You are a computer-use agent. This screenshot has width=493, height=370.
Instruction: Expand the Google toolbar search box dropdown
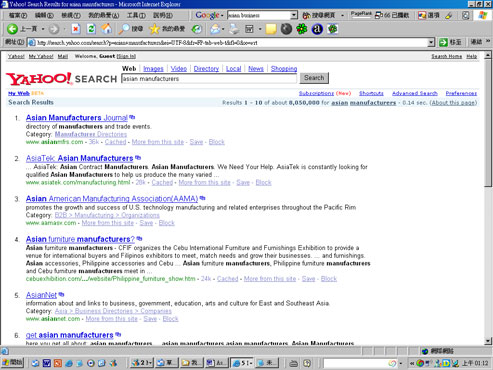tap(294, 15)
